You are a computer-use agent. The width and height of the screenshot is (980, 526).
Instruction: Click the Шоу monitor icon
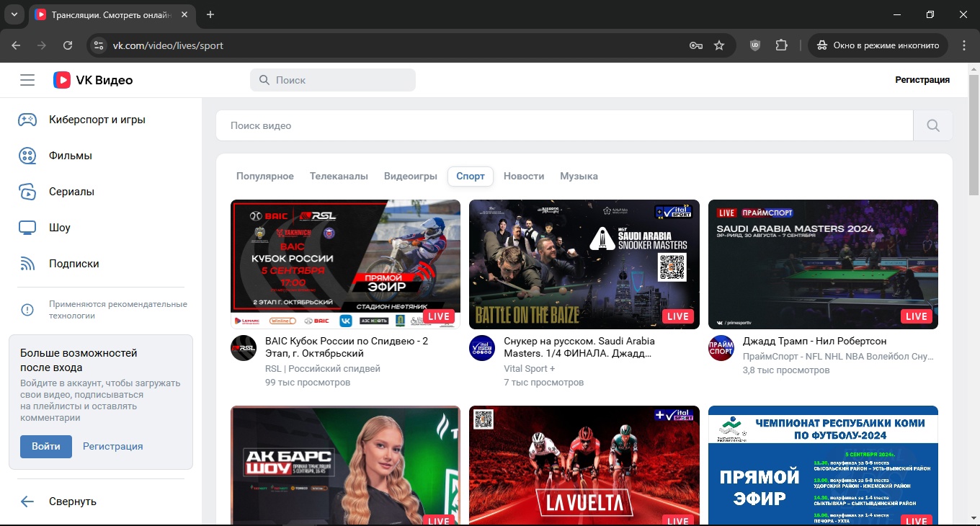tap(27, 228)
